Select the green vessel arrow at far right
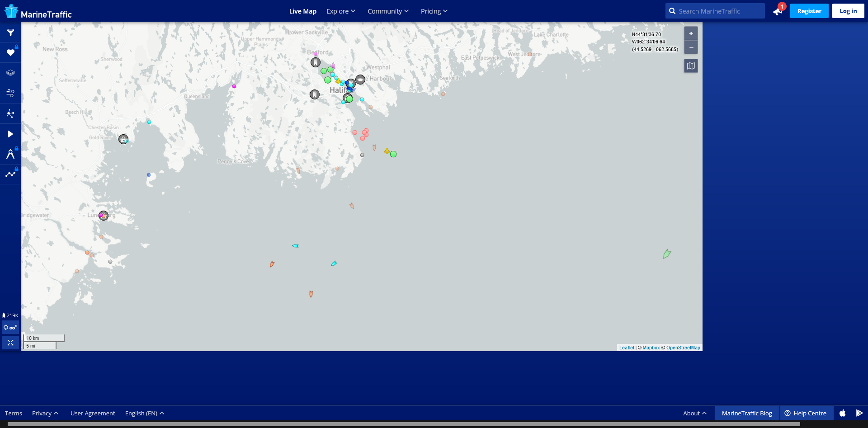This screenshot has width=868, height=428. (667, 254)
